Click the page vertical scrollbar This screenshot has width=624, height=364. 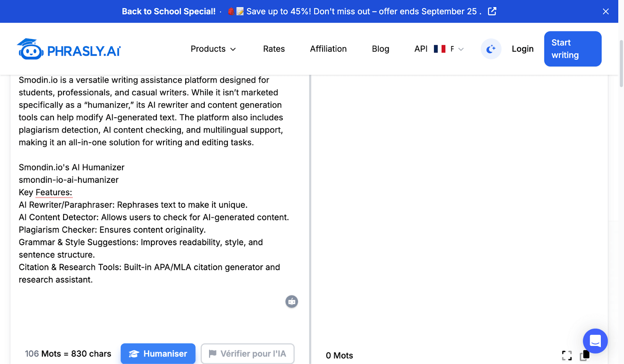pos(621,63)
